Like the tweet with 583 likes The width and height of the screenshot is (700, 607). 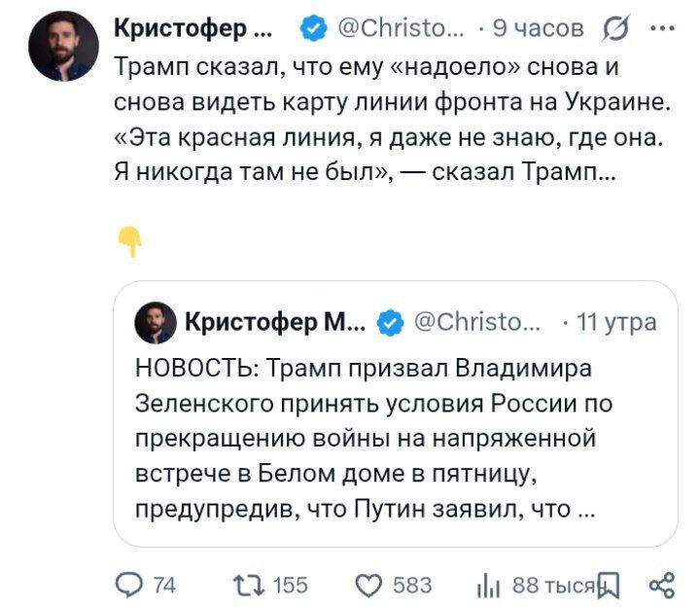pos(368,584)
